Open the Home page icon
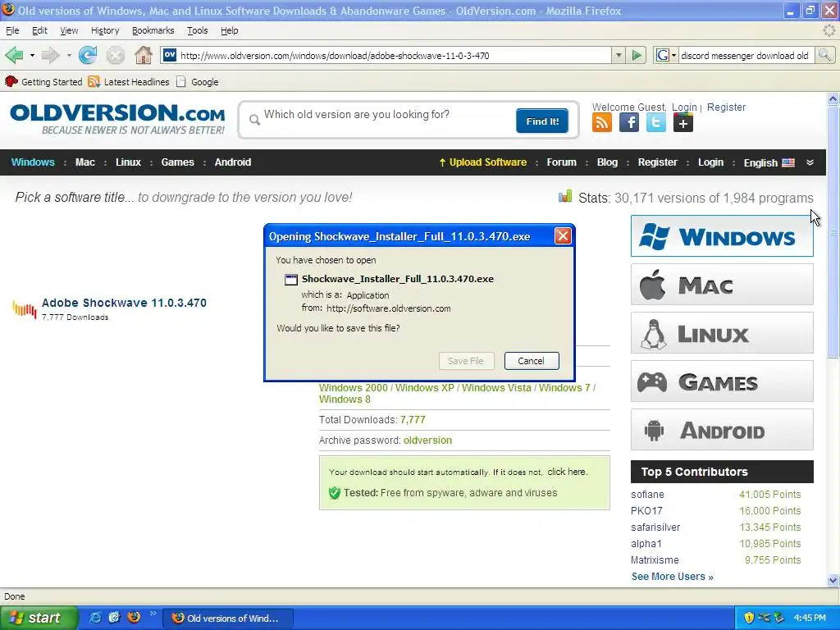The image size is (840, 630). pyautogui.click(x=143, y=55)
